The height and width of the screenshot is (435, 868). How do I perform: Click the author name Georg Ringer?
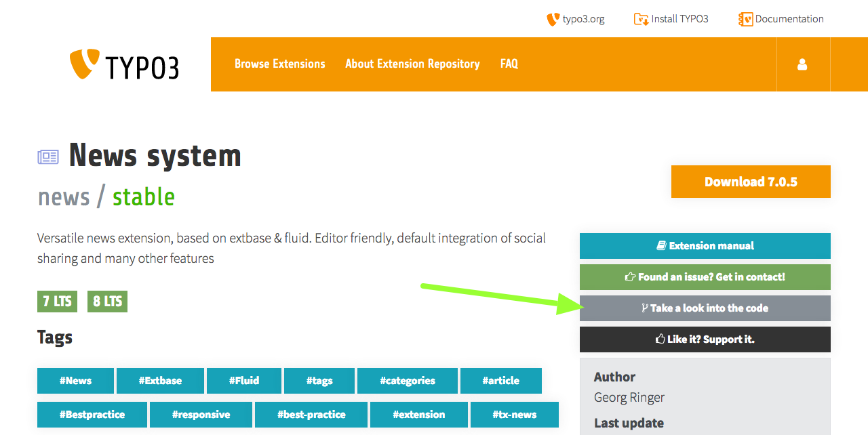tap(629, 398)
